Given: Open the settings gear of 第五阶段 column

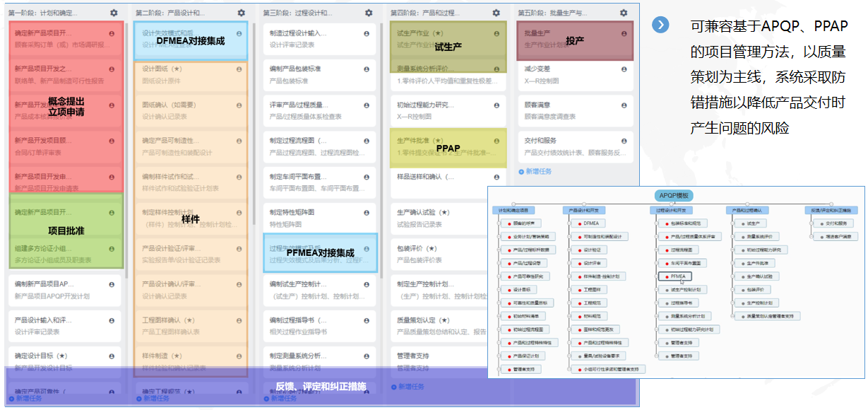Looking at the screenshot, I should [x=622, y=12].
